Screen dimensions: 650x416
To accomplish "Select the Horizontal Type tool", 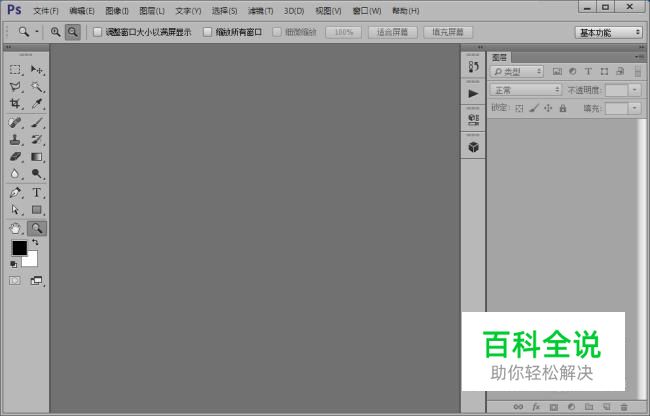I will tap(37, 193).
